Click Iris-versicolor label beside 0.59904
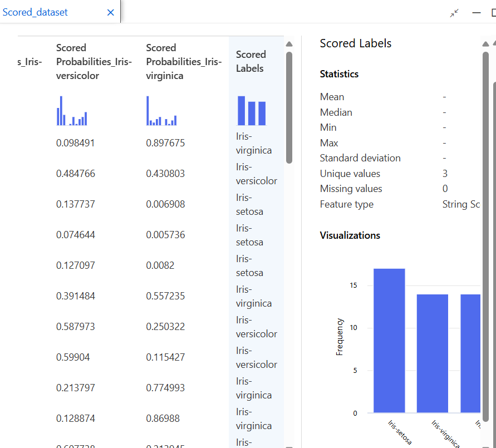 (x=256, y=358)
